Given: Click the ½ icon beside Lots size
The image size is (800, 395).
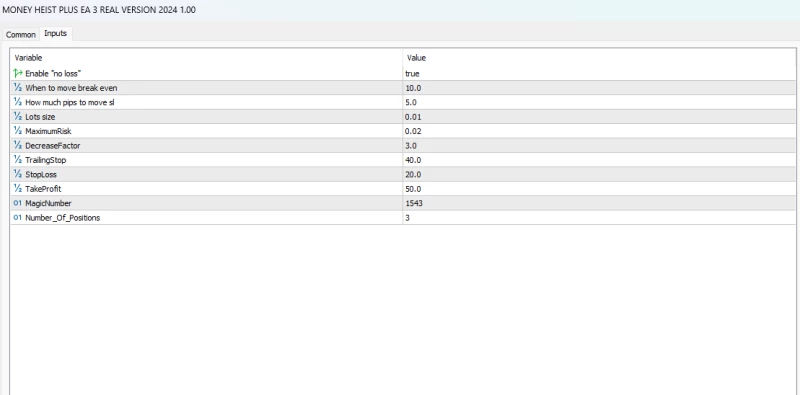Looking at the screenshot, I should 18,117.
